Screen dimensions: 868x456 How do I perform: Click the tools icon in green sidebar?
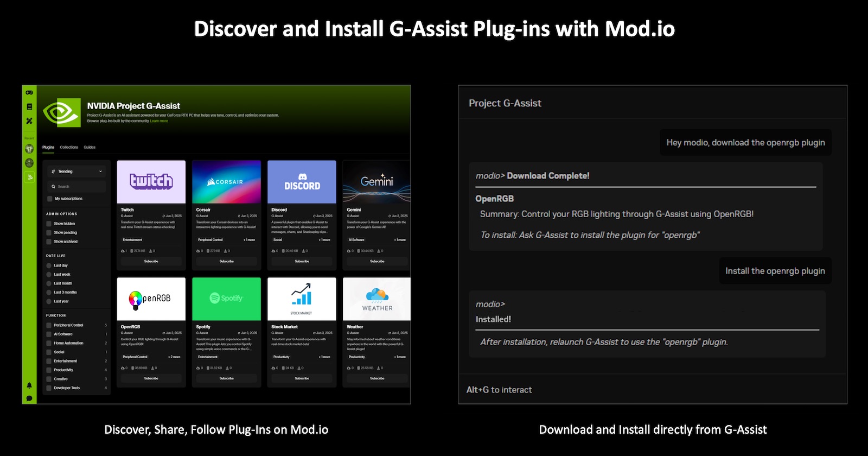point(29,121)
